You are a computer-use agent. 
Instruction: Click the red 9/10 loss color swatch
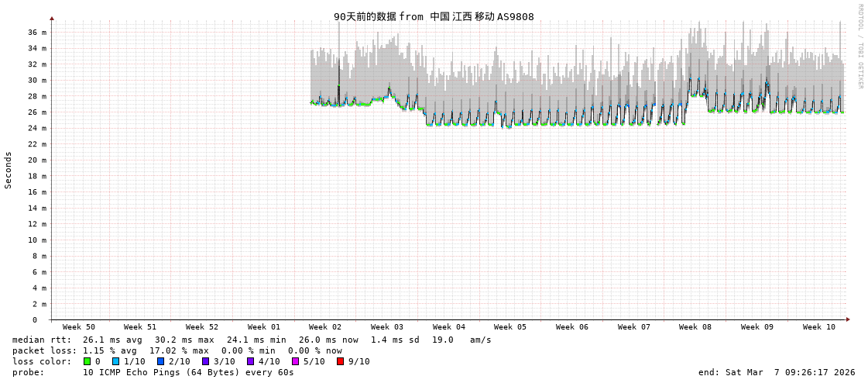pyautogui.click(x=340, y=361)
